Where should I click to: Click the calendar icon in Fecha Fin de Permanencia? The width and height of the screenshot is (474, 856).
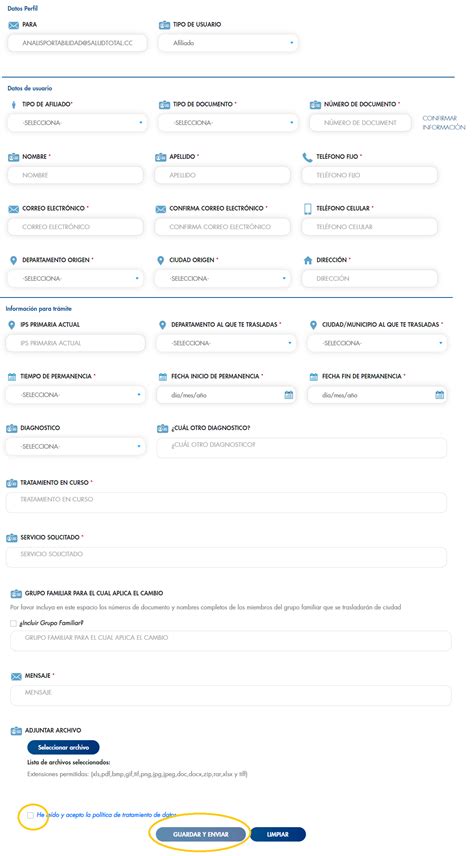440,395
